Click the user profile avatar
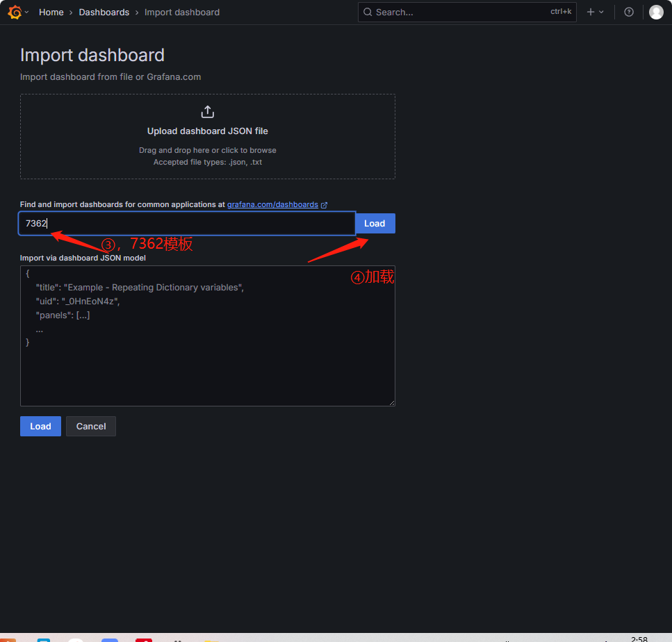Screen dimensions: 672x642 (x=655, y=12)
